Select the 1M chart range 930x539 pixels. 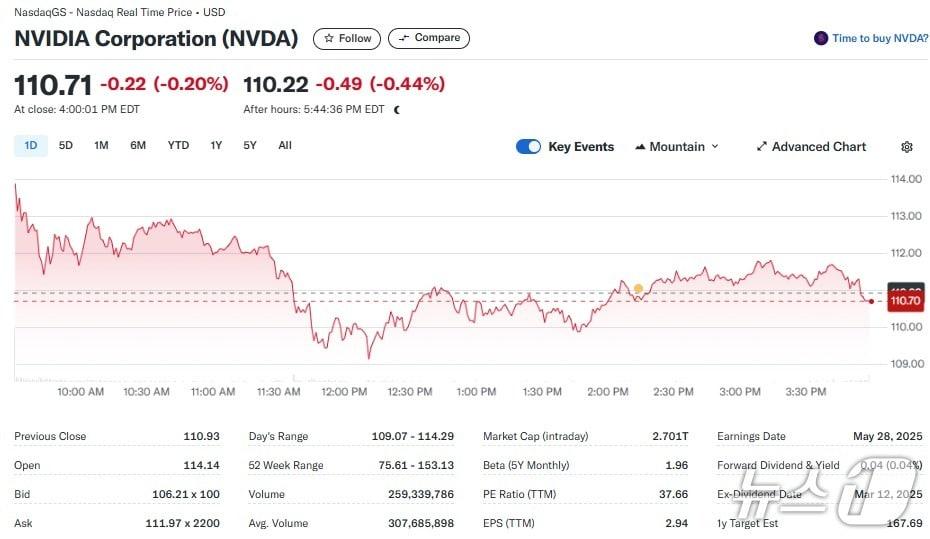[x=101, y=146]
